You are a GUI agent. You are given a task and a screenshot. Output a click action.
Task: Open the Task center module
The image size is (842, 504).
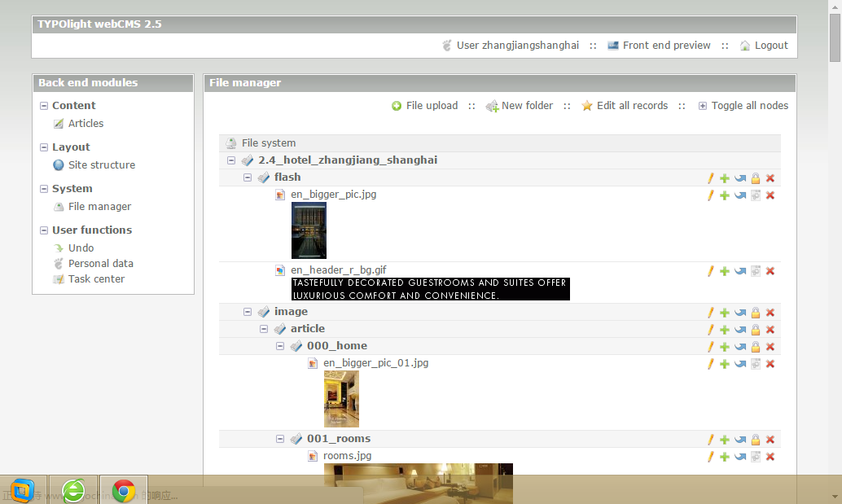click(x=96, y=279)
